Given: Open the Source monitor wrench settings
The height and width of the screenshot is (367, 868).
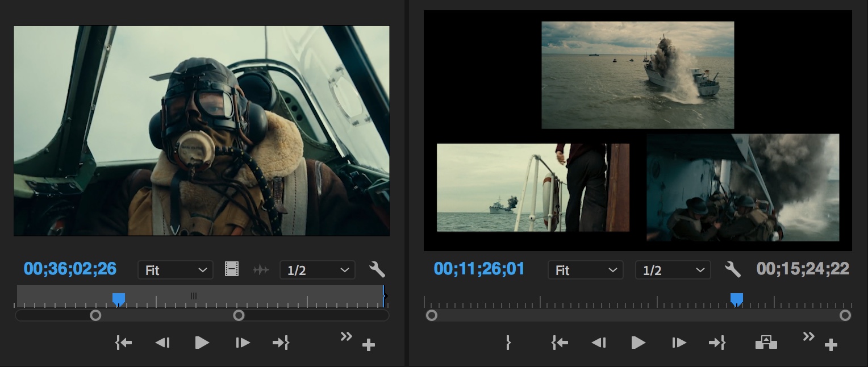Looking at the screenshot, I should coord(377,269).
